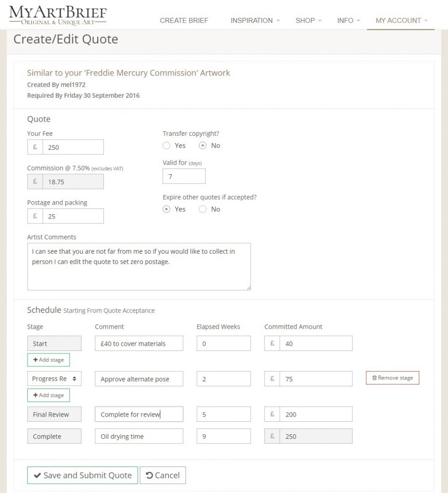Click the checkmark Save and Submit icon

click(x=38, y=475)
